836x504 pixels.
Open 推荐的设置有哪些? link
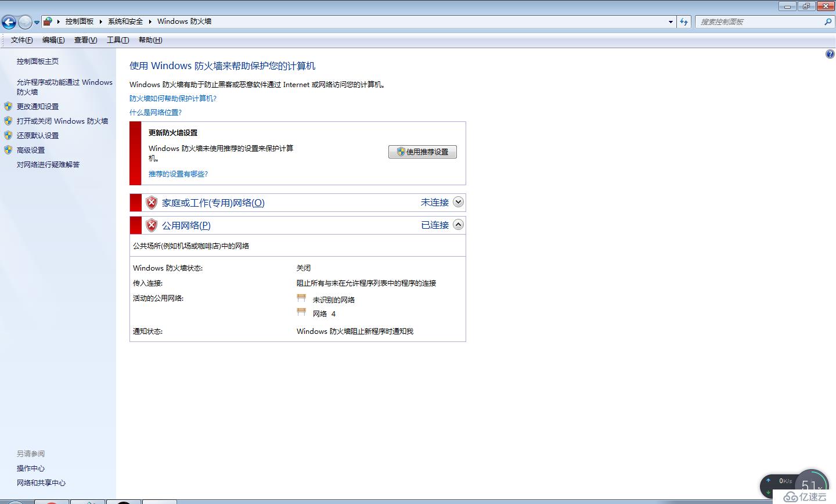(178, 174)
